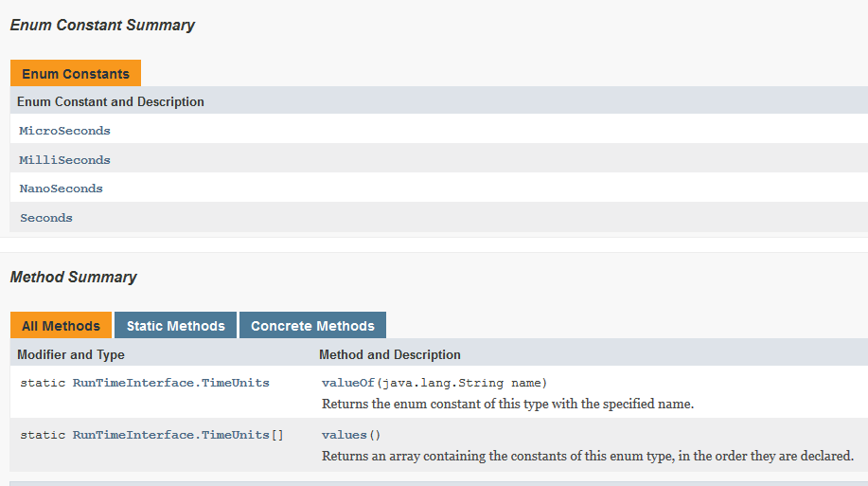Click the 'Method and Description' column header
868x486 pixels.
(390, 354)
